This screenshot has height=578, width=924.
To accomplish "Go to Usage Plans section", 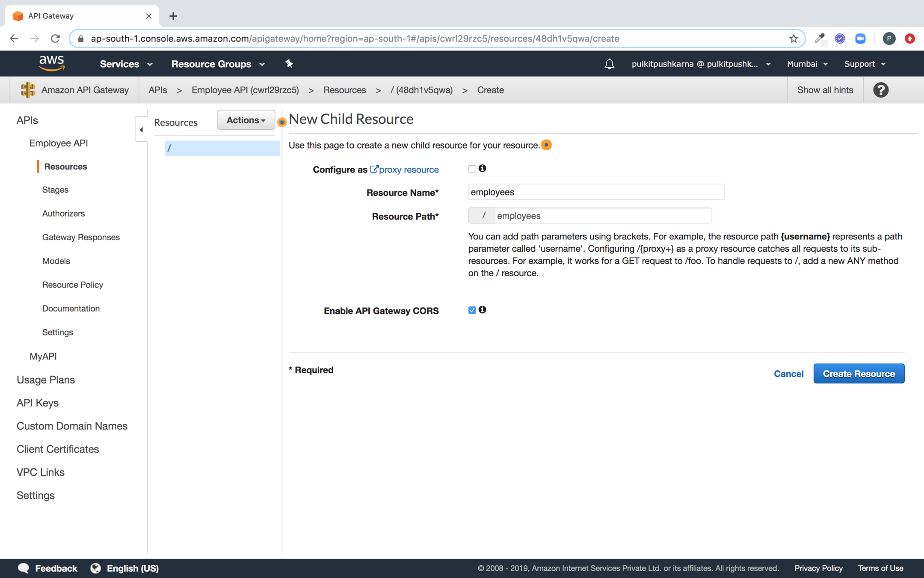I will coord(46,380).
